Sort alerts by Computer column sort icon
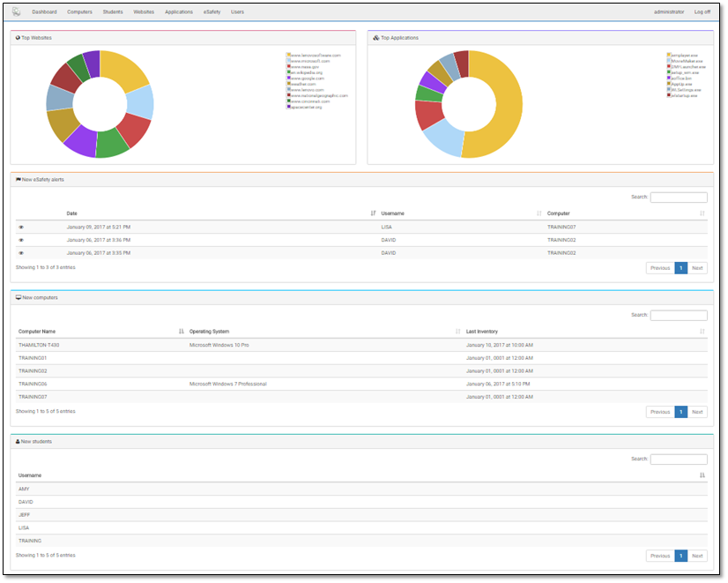 click(702, 213)
